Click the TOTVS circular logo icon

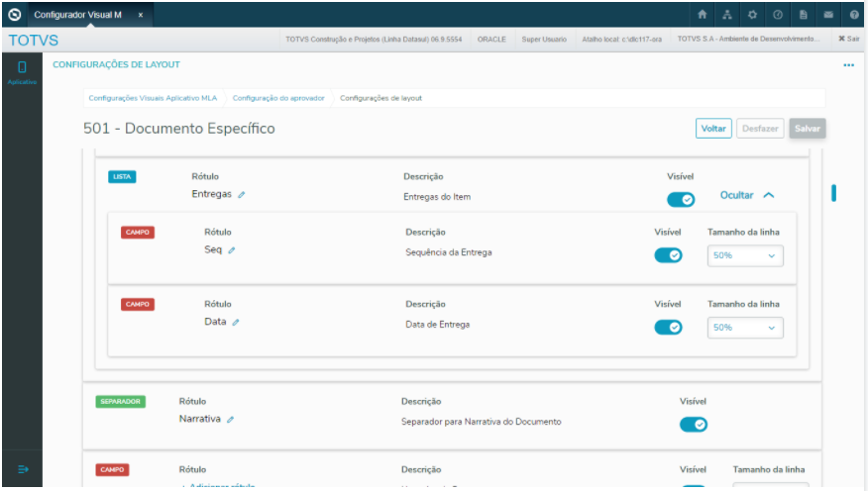[x=15, y=15]
